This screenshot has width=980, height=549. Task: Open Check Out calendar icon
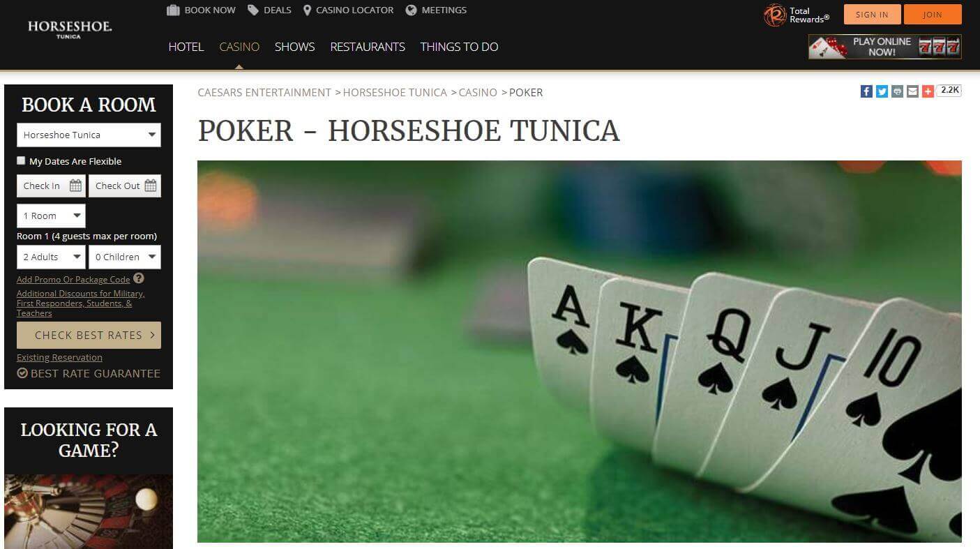(x=150, y=186)
